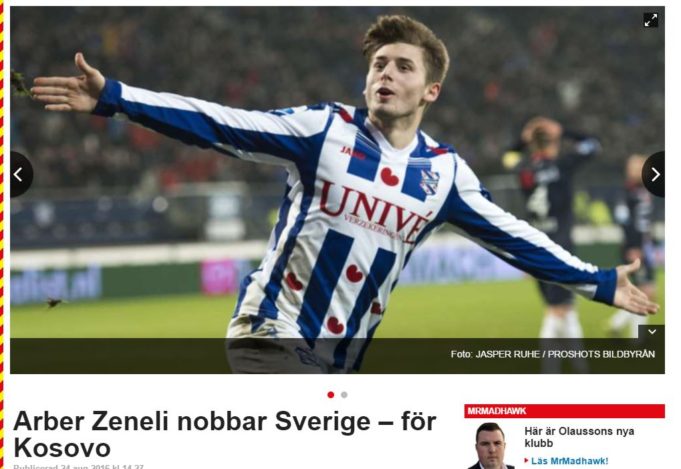Advance to the next slideshow image
This screenshot has height=469, width=681.
coord(654,175)
